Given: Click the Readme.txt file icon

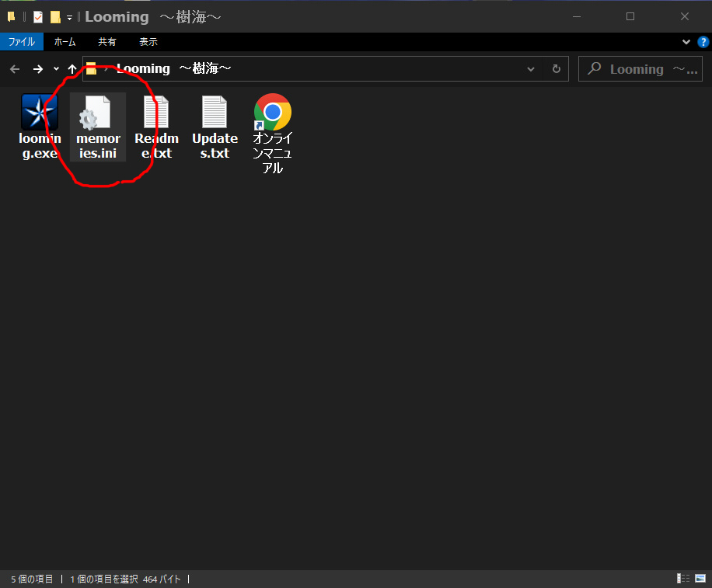Looking at the screenshot, I should 156,113.
